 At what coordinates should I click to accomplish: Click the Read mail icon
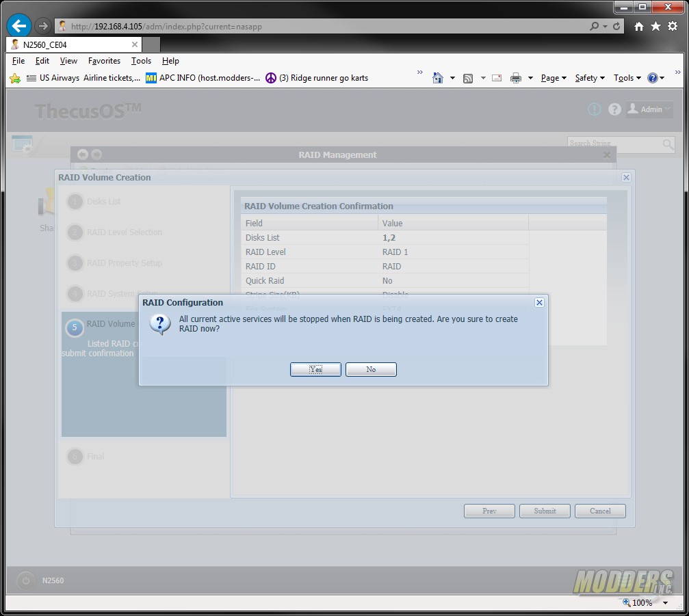(497, 78)
